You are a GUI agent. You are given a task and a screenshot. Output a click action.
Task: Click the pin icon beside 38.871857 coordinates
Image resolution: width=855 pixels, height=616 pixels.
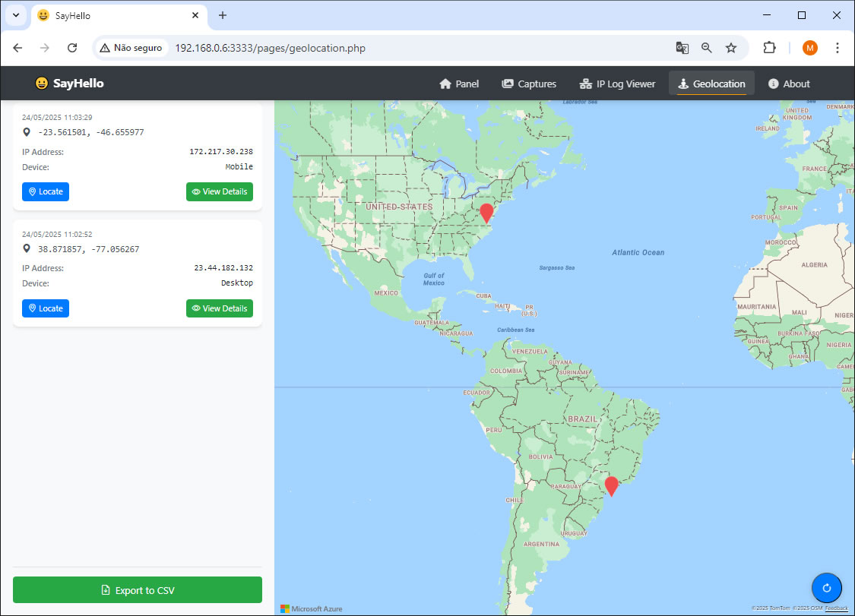pyautogui.click(x=26, y=248)
